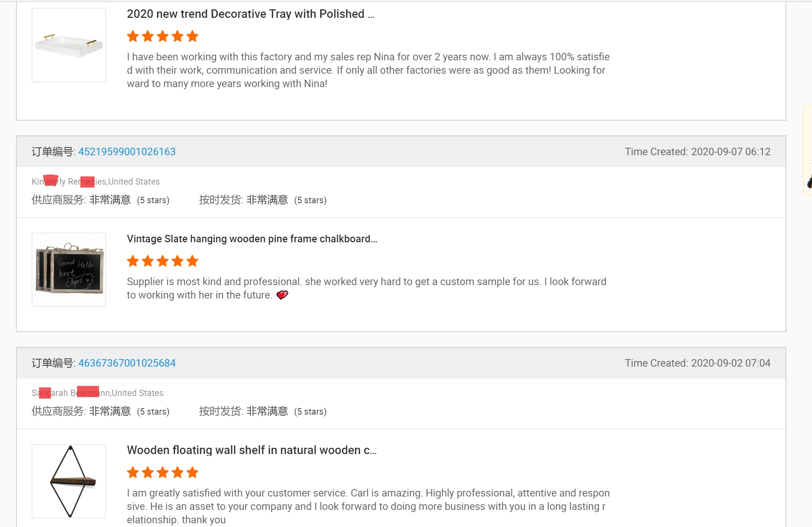Viewport: 812px width, 527px height.
Task: Click first star of the tray rating
Action: (x=133, y=36)
